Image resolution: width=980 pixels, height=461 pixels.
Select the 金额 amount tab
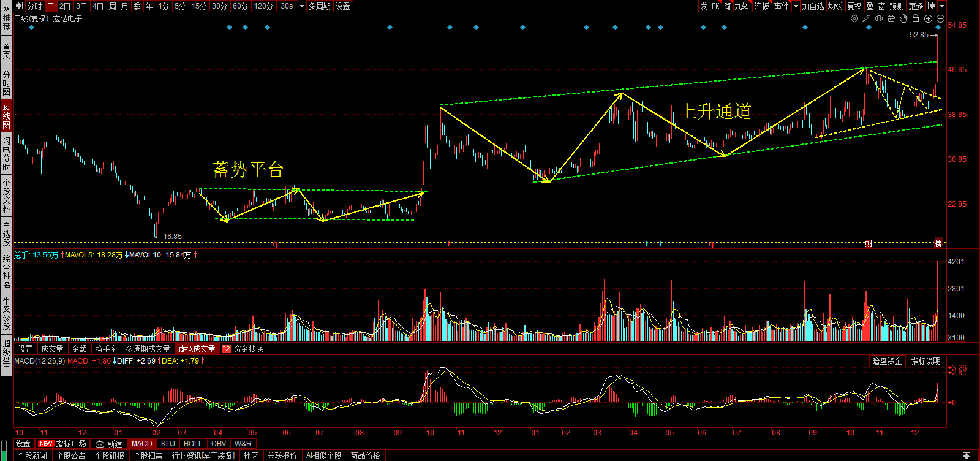pos(80,349)
